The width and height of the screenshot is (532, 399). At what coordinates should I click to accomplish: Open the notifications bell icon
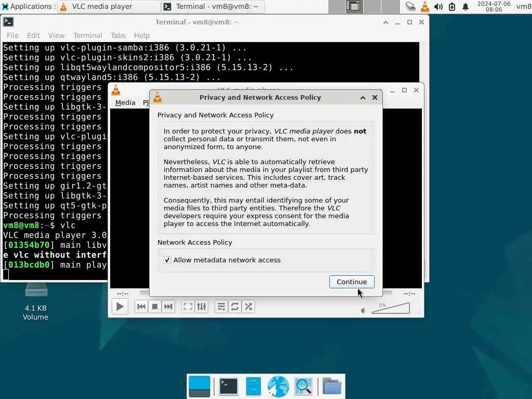[465, 6]
